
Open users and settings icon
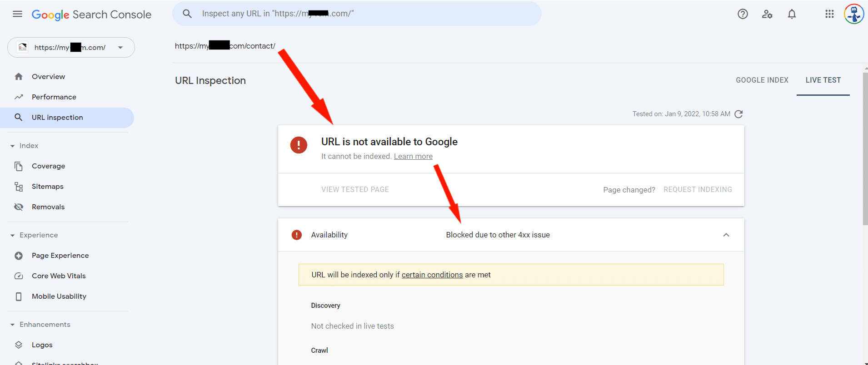[x=767, y=14]
